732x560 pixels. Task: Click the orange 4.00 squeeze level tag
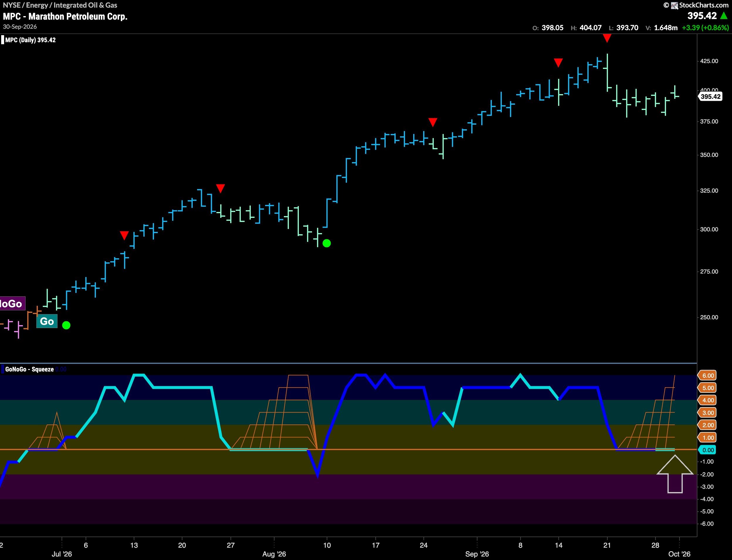(707, 400)
